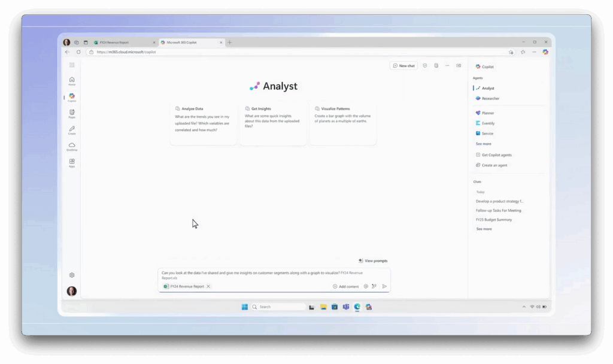Open Copilot icon in browser toolbar
Viewport: 613px width, 364px height.
545,52
